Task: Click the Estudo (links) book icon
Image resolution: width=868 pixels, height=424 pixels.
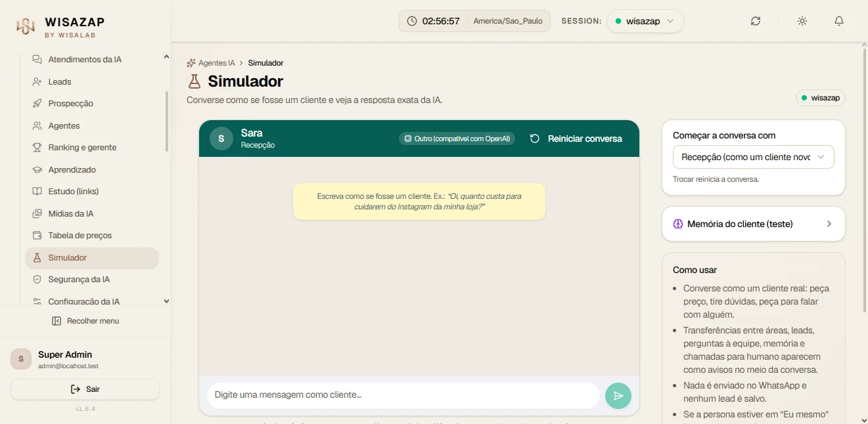Action: (37, 192)
